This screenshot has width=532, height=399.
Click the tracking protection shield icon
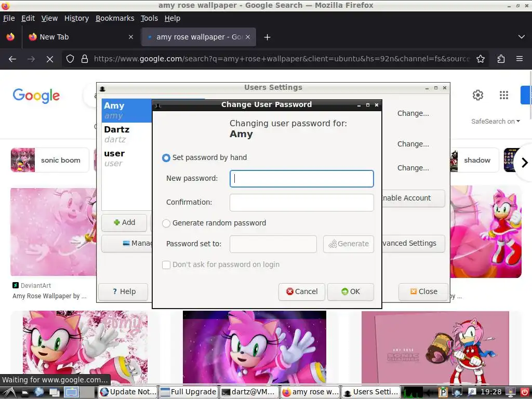coord(70,59)
